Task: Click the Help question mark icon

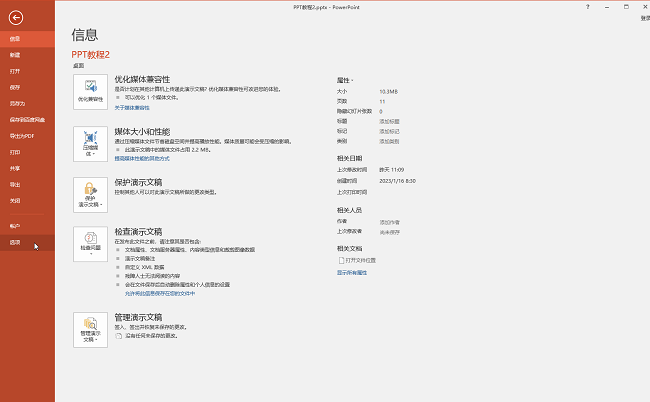Action: click(587, 7)
